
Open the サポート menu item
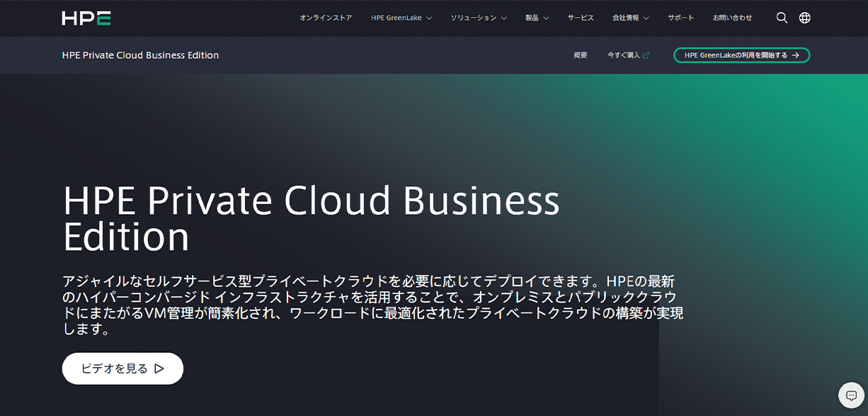point(680,18)
